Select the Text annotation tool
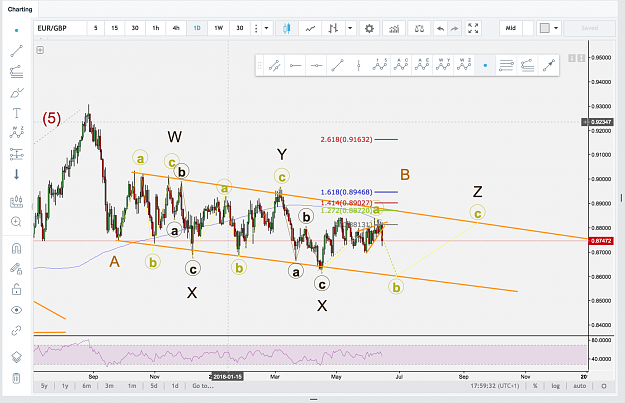 [x=16, y=113]
